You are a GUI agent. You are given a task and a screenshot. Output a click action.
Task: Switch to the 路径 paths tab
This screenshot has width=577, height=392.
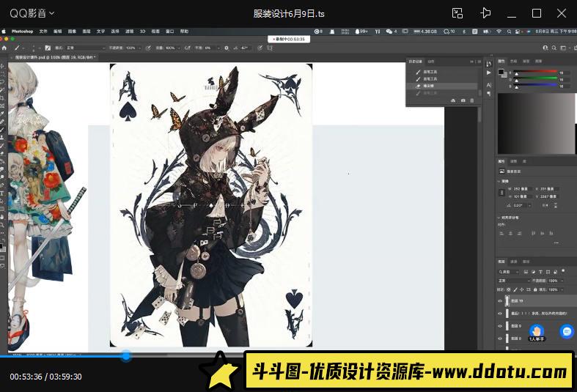click(526, 262)
